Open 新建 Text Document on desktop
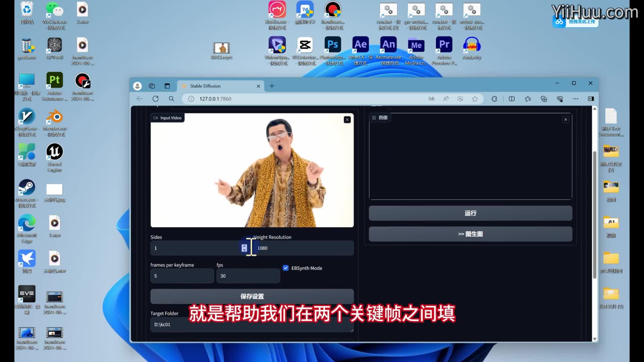This screenshot has width=644, height=362. tap(611, 122)
